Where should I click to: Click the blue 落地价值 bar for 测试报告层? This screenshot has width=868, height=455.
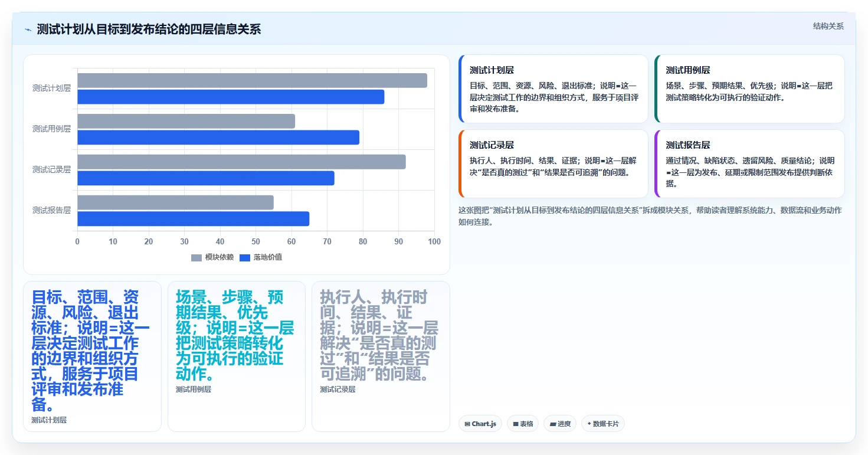point(193,219)
